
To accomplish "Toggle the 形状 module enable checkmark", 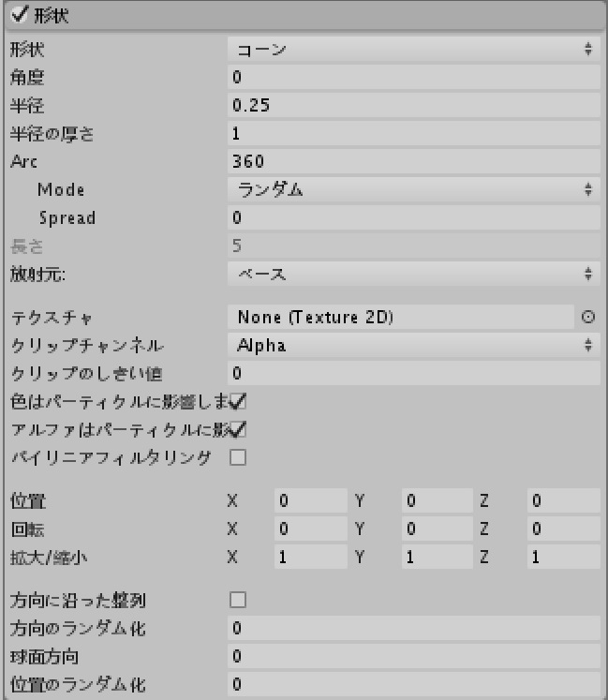I will click(18, 18).
